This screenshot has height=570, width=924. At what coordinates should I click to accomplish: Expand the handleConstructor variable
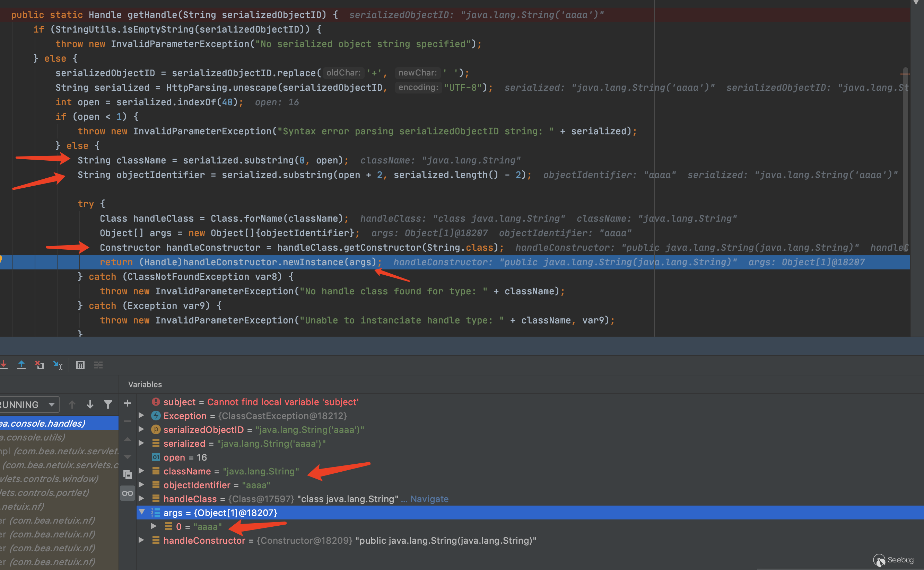141,540
